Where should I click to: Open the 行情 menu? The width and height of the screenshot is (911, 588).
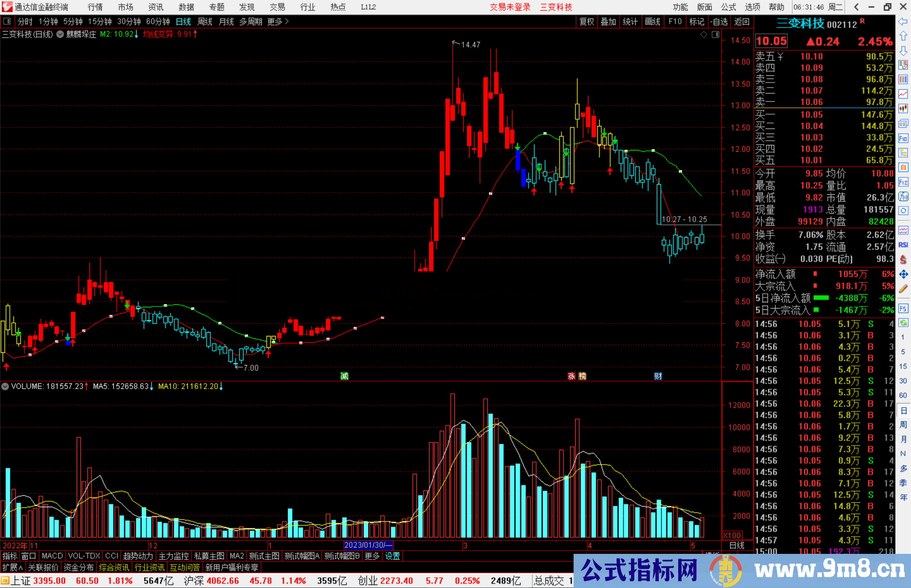pos(95,7)
